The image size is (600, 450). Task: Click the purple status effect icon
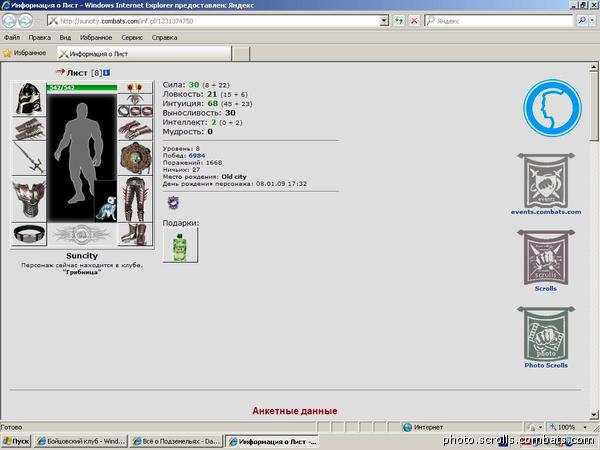pyautogui.click(x=173, y=202)
